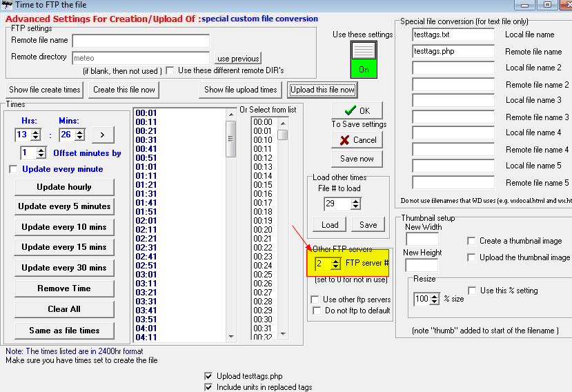
Task: Click the OK button with green checkmark
Action: (x=357, y=110)
